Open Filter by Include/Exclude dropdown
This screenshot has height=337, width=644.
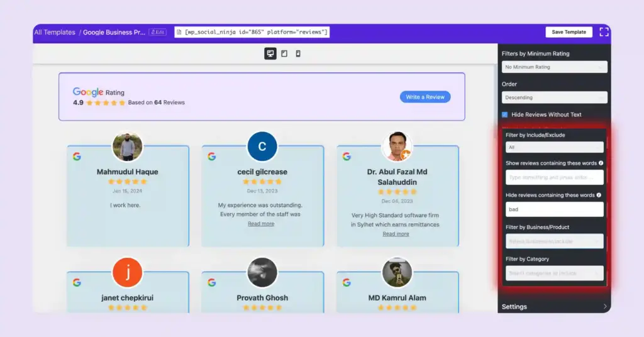click(x=555, y=147)
